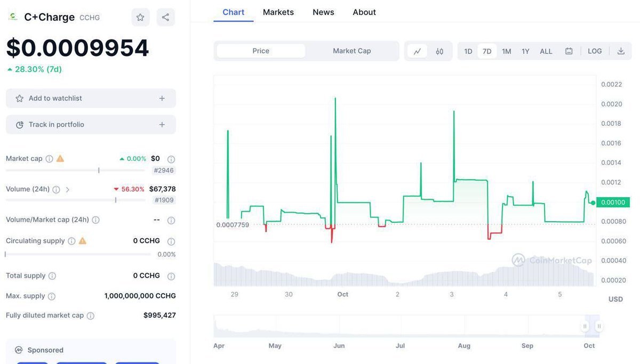Expand Volume (24h) chevron arrow

[x=68, y=189]
